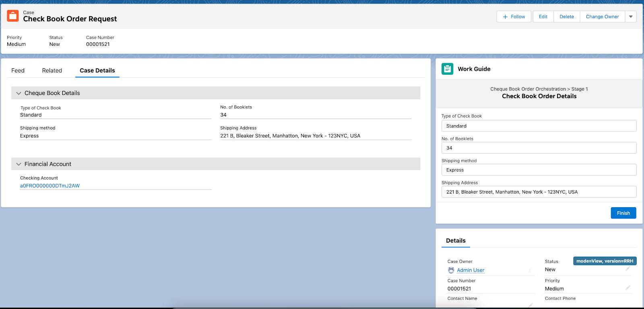Collapse the Cheque Book Details section
This screenshot has height=309, width=644.
19,93
